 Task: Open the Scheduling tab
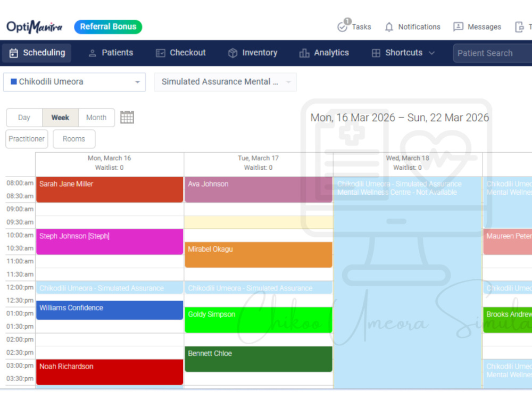[x=37, y=53]
